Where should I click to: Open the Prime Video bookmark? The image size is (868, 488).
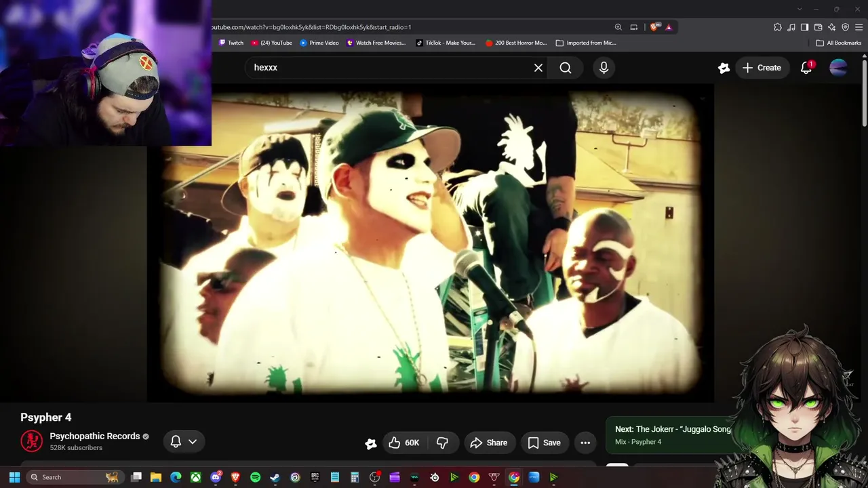click(x=319, y=43)
